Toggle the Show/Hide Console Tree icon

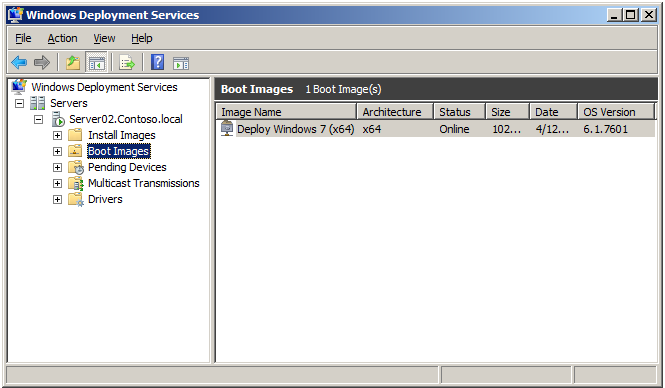[x=96, y=63]
